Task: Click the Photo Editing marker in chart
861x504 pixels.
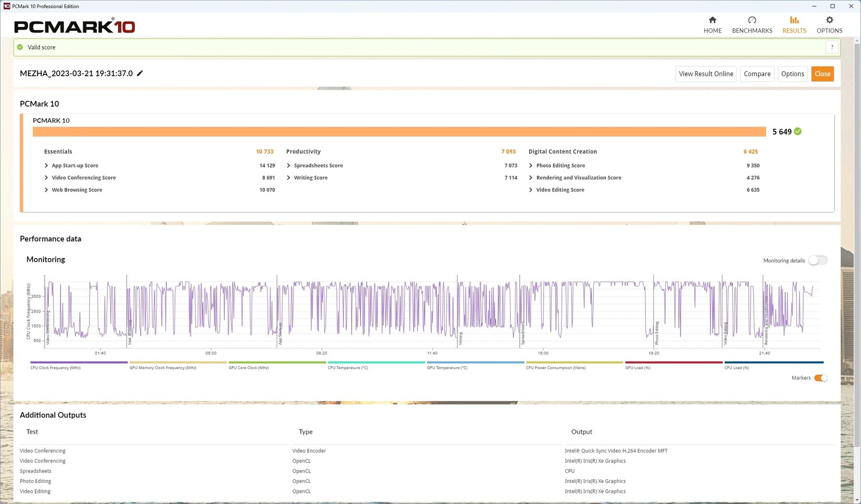Action: (x=657, y=333)
